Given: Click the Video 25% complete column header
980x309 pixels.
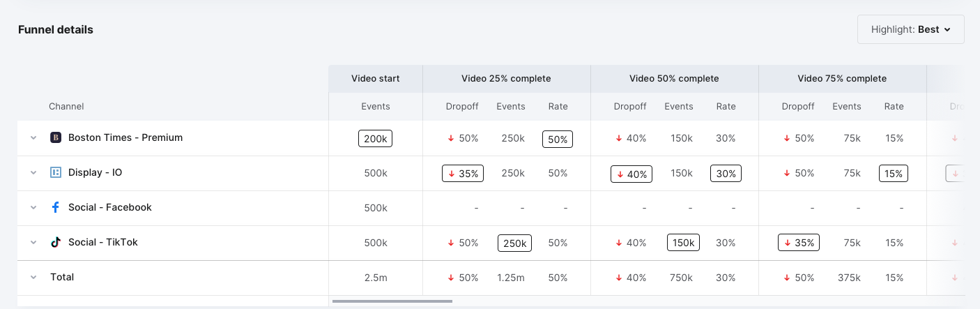Looking at the screenshot, I should click(506, 79).
